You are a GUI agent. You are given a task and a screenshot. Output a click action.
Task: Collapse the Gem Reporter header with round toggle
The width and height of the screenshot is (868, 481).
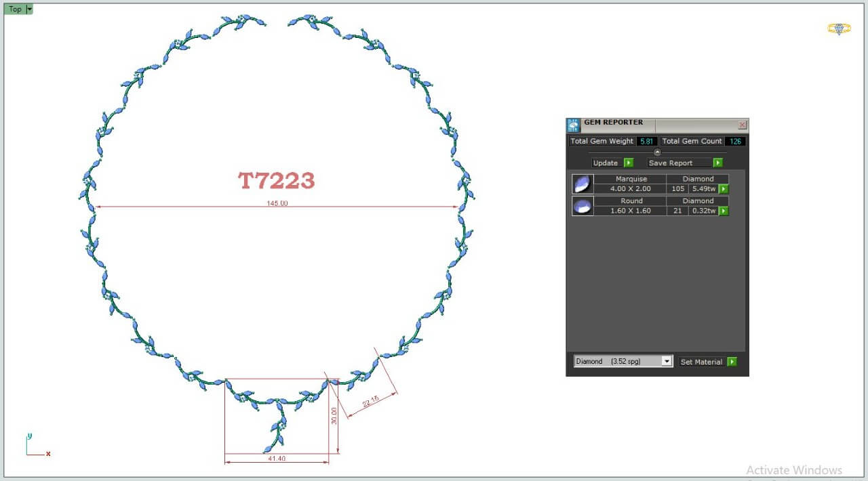pyautogui.click(x=657, y=152)
